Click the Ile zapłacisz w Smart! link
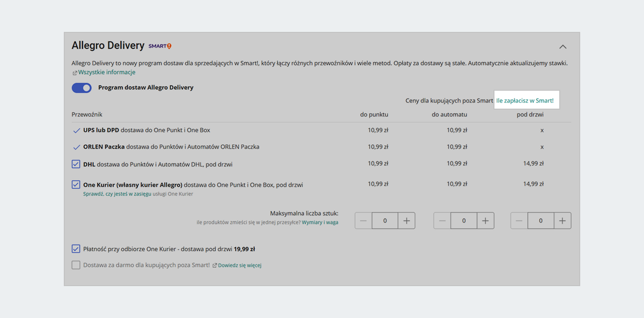 click(x=525, y=100)
